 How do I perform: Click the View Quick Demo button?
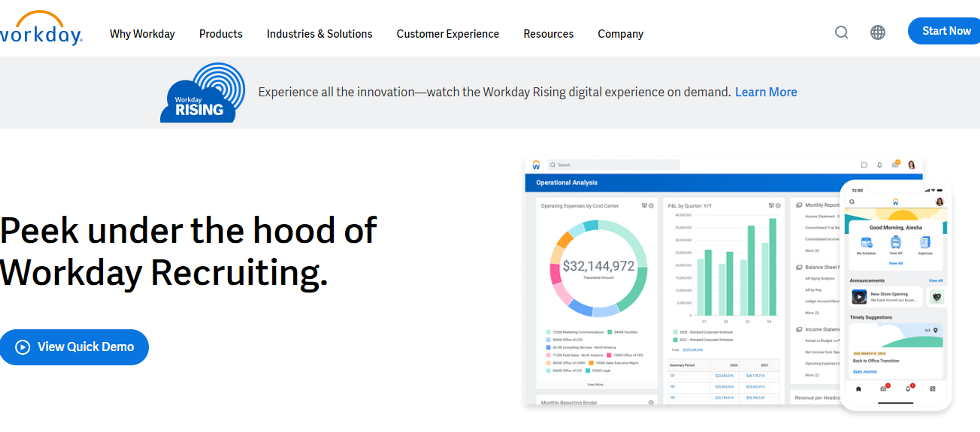tap(74, 347)
